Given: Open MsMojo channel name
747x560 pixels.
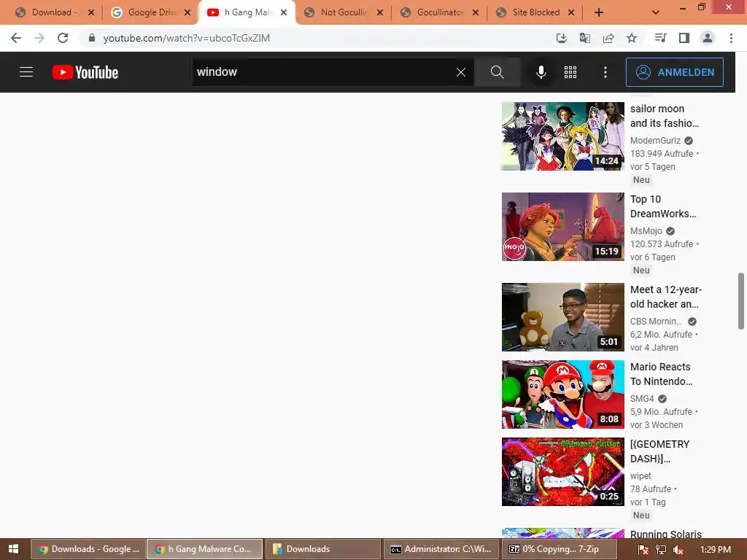Looking at the screenshot, I should [x=646, y=231].
